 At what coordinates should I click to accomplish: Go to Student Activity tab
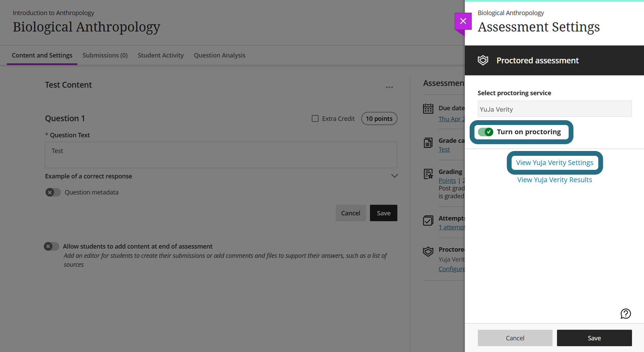(x=161, y=55)
